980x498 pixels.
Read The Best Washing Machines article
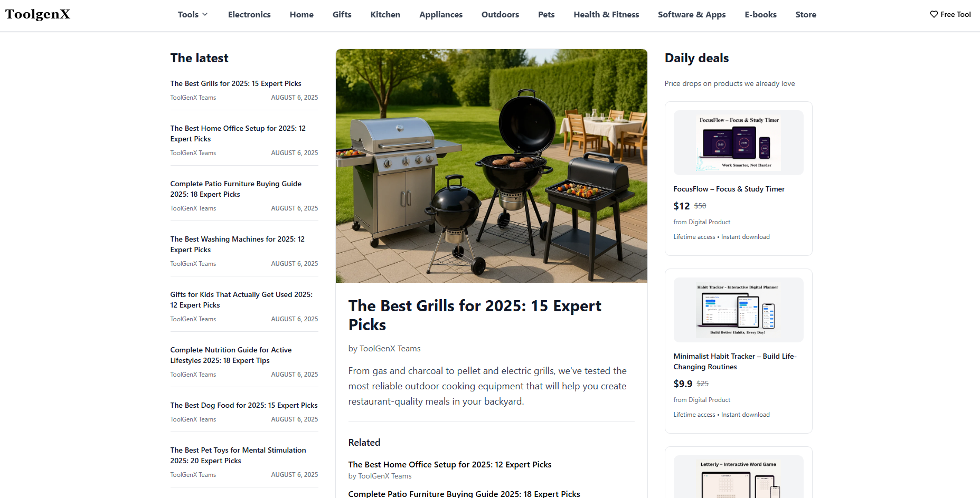237,244
